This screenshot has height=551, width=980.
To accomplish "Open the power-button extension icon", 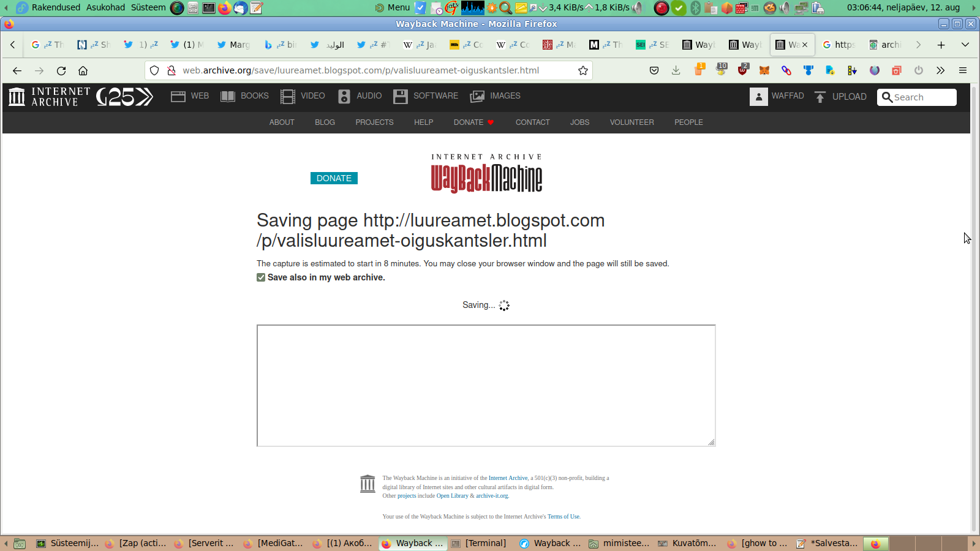I will pos(919,70).
